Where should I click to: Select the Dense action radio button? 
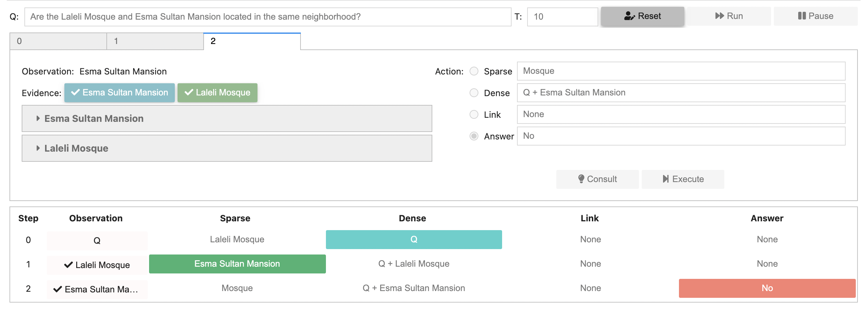[x=474, y=93]
